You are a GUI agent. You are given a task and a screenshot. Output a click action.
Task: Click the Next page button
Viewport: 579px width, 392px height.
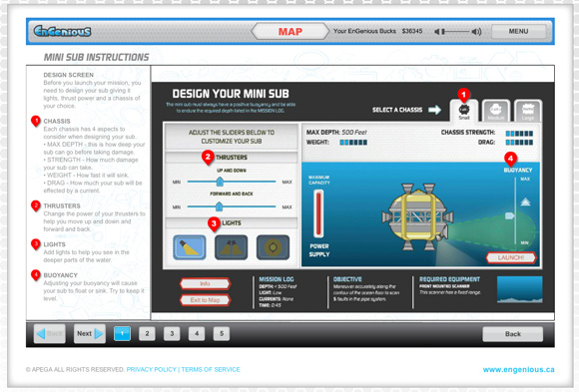(x=90, y=334)
